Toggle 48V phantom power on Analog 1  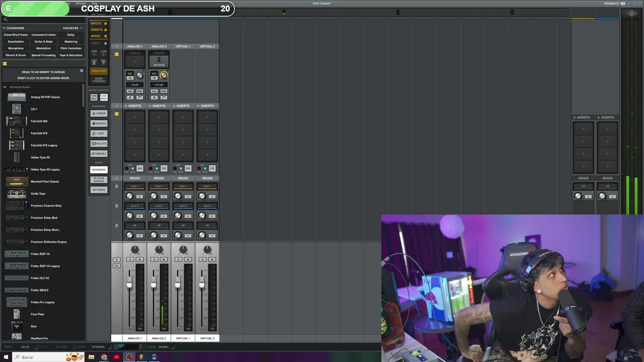click(130, 91)
